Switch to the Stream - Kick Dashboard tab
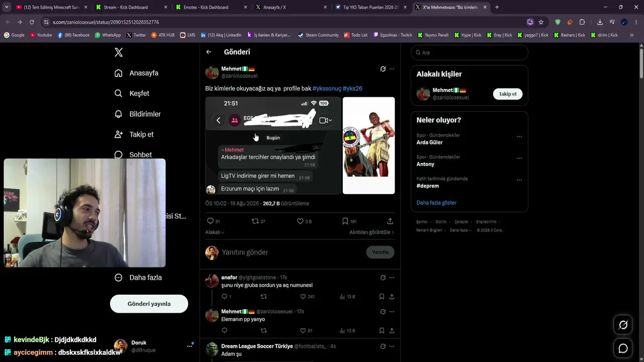Screen dimensions: 644x362 (131, 7)
